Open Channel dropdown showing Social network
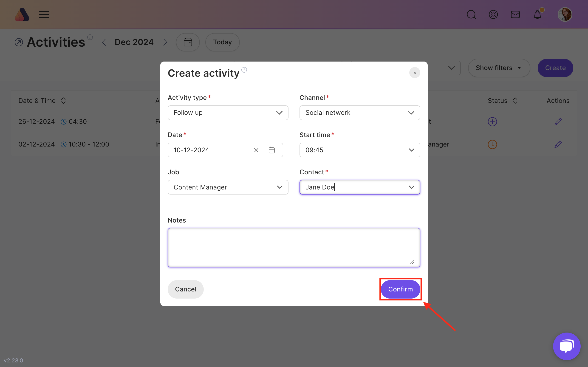This screenshot has width=588, height=367. coord(360,113)
